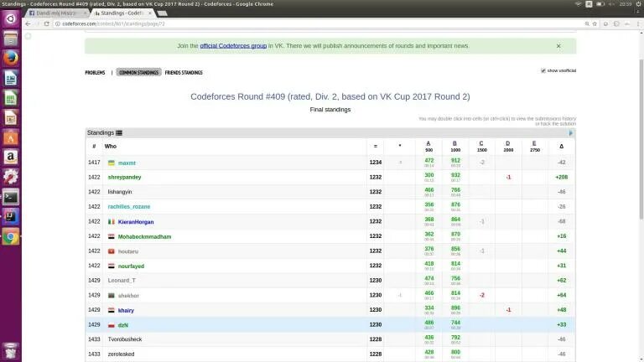
Task: Open problem A column header
Action: tap(428, 143)
